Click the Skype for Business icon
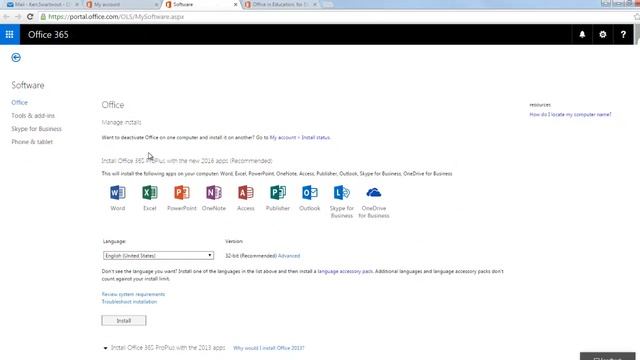This screenshot has width=640, height=360. pos(342,192)
